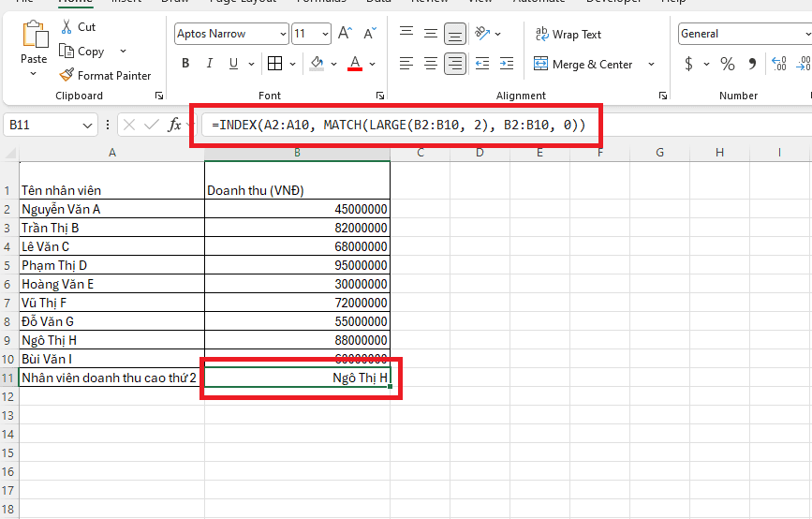Open accounting format currency arrow
The height and width of the screenshot is (519, 812).
706,65
